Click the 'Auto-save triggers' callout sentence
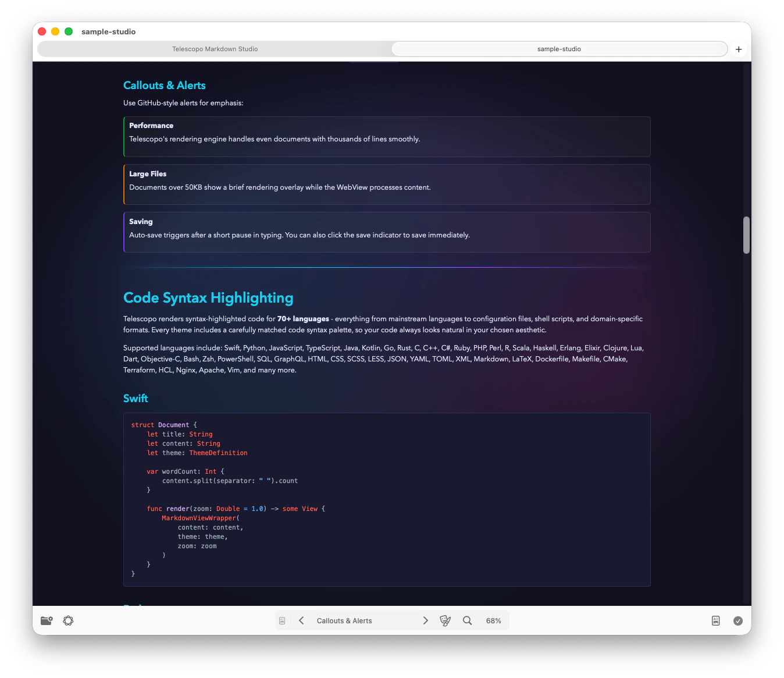 [x=300, y=235]
